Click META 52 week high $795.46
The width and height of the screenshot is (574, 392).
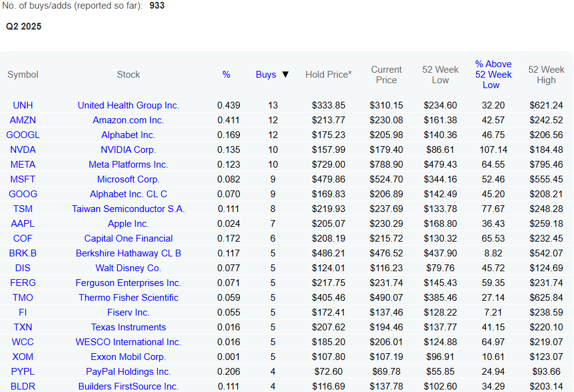pyautogui.click(x=546, y=165)
